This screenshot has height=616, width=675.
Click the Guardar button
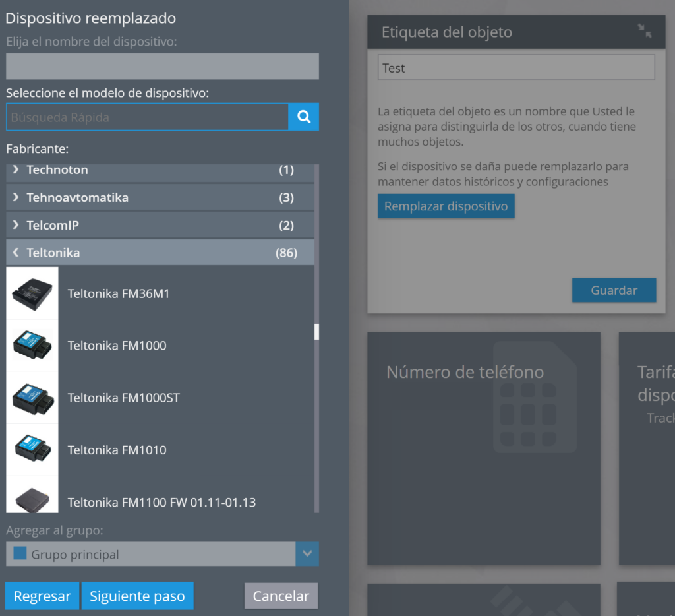(614, 290)
